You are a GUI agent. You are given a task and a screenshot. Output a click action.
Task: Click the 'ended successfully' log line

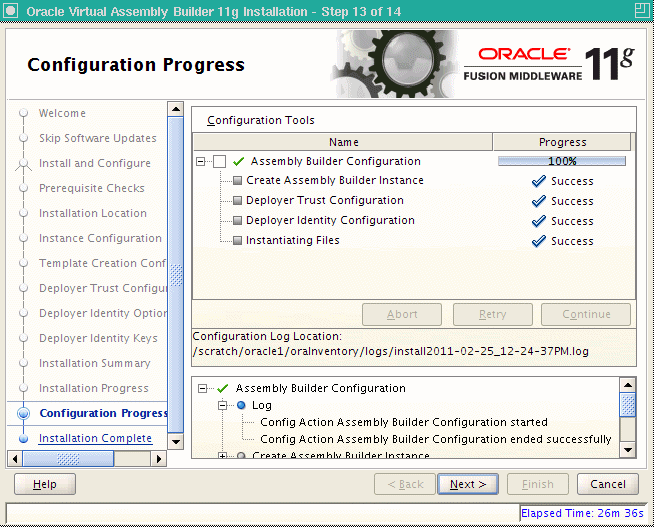436,439
